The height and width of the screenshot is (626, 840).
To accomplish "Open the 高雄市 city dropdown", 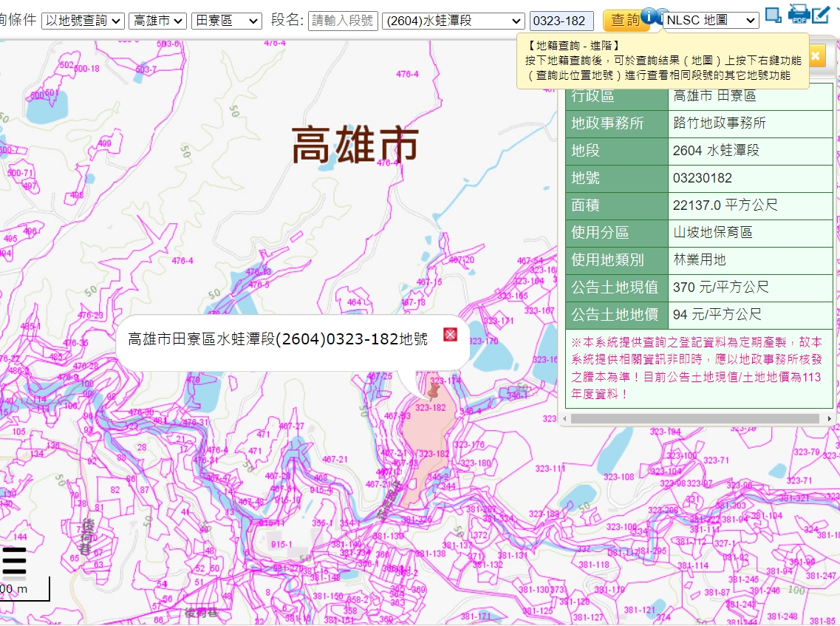I will [x=157, y=21].
